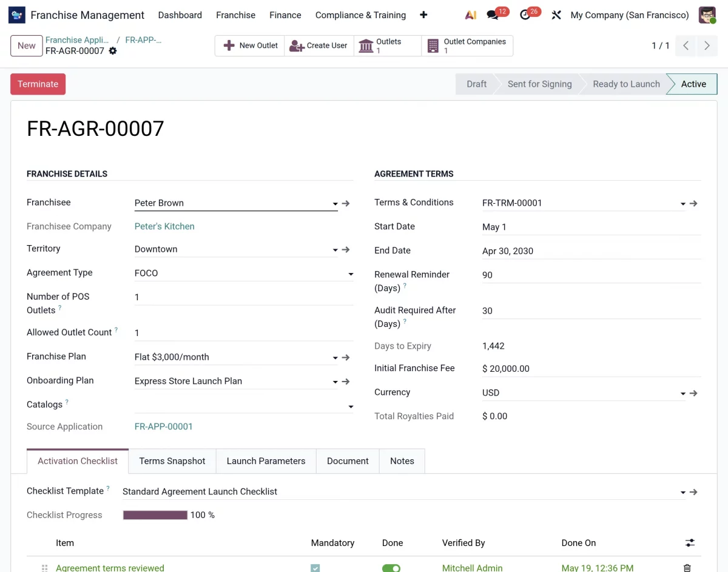Open Checklist Template record arrow link
This screenshot has height=572, width=728.
(x=693, y=492)
